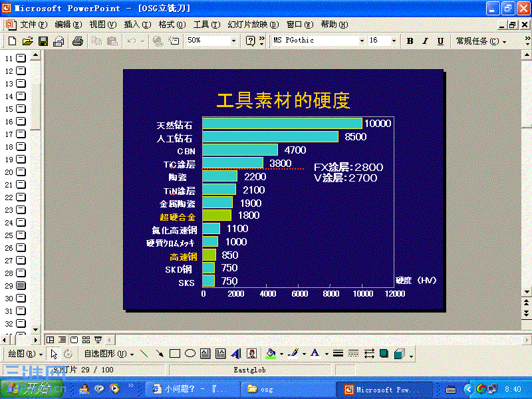Save the presentation with the floppy icon
The width and height of the screenshot is (532, 399).
click(x=43, y=41)
